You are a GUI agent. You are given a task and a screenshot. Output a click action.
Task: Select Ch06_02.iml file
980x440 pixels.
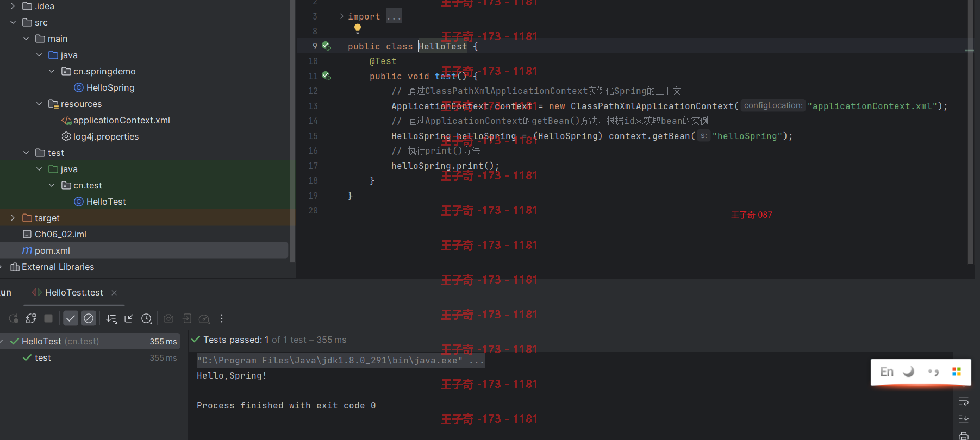point(54,234)
